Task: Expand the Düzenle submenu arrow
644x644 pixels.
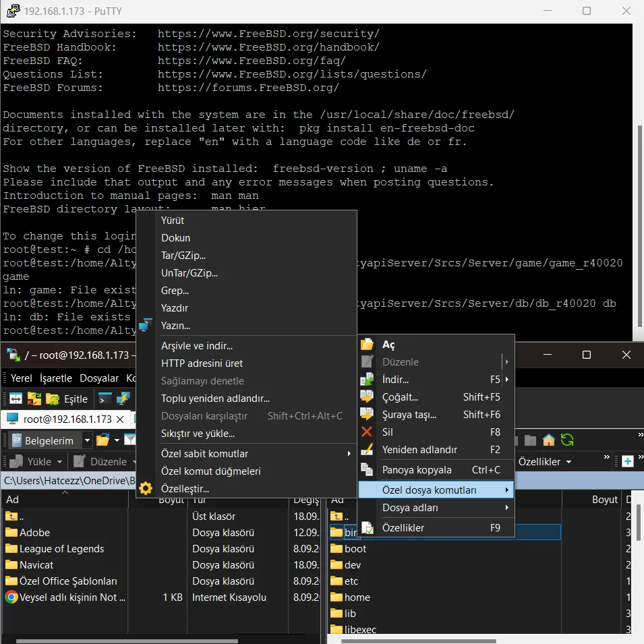Action: pyautogui.click(x=507, y=362)
